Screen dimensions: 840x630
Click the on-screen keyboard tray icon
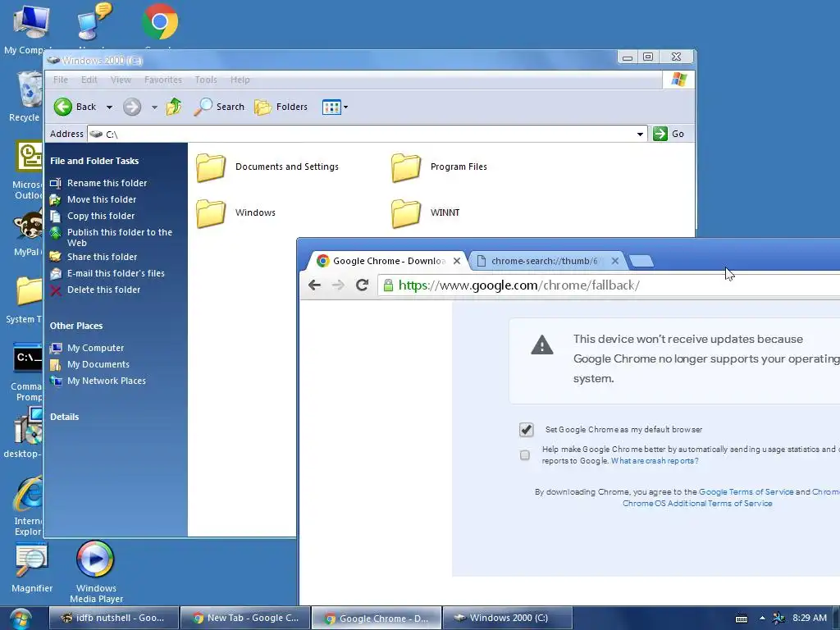coord(742,619)
